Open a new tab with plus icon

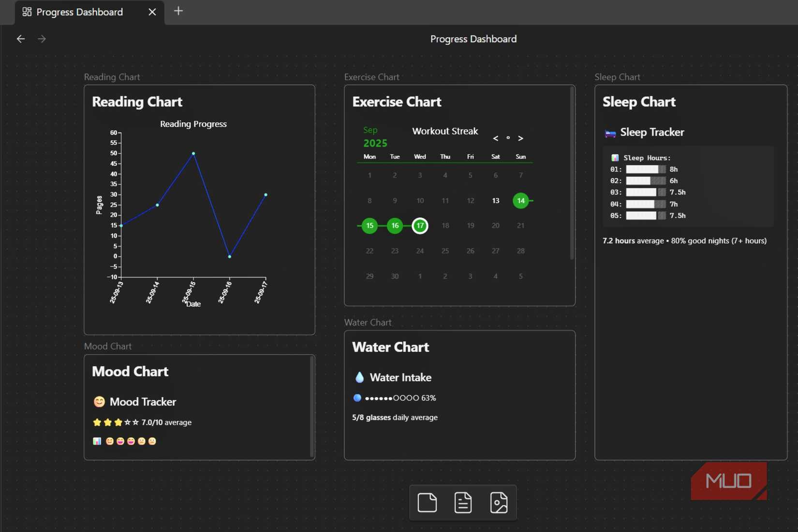[178, 11]
